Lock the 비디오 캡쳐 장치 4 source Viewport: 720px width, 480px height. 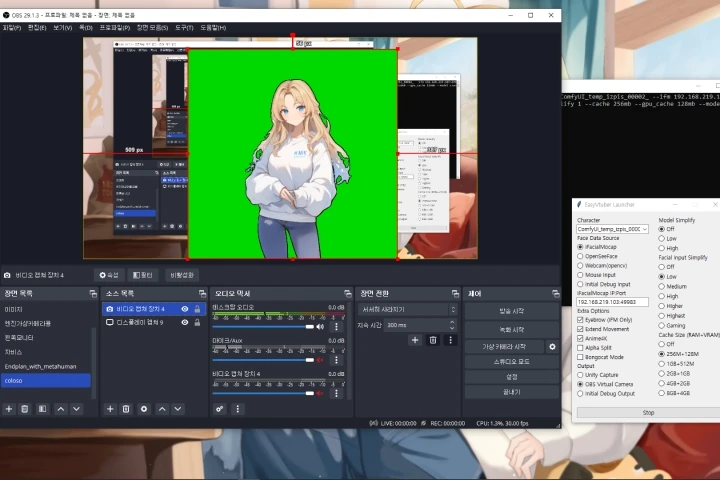pos(197,309)
